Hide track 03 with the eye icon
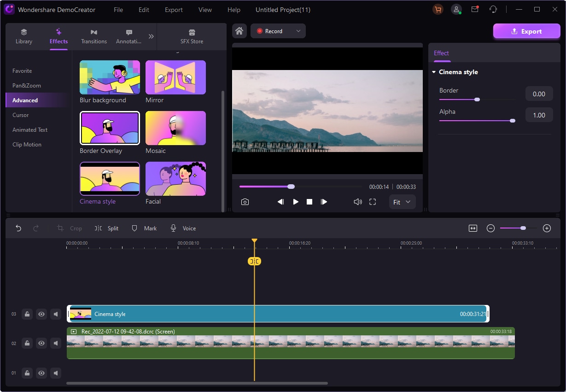 [x=41, y=314]
